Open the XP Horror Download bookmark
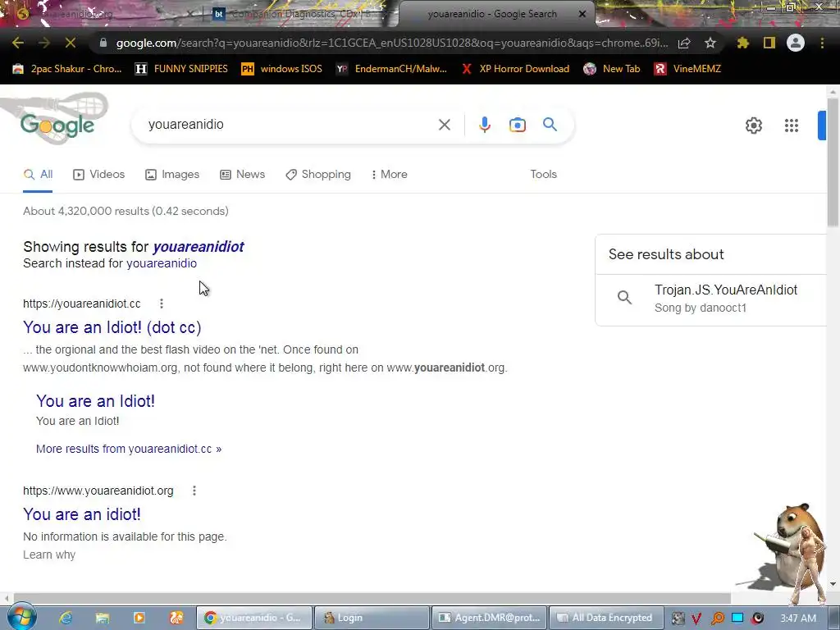Viewport: 840px width, 630px height. [515, 69]
